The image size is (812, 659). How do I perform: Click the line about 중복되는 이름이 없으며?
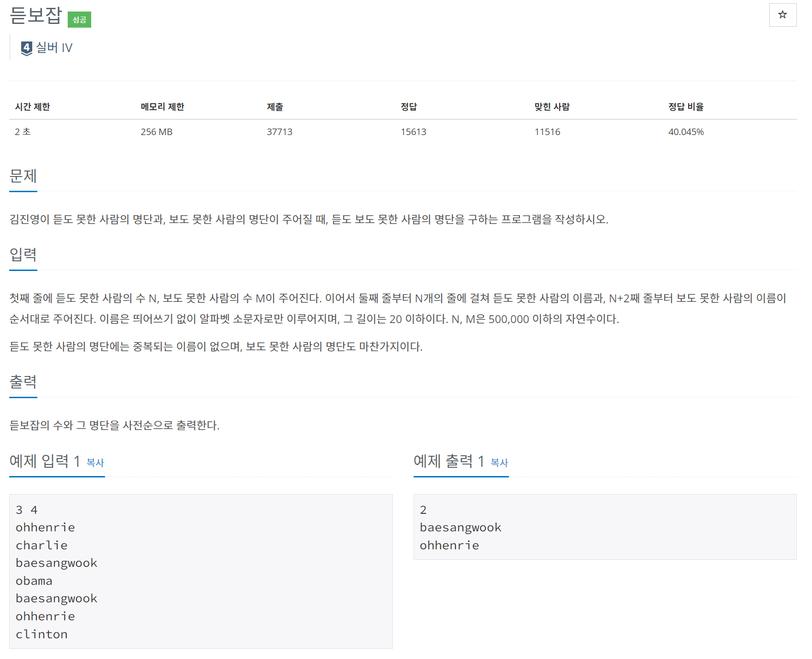(x=216, y=347)
